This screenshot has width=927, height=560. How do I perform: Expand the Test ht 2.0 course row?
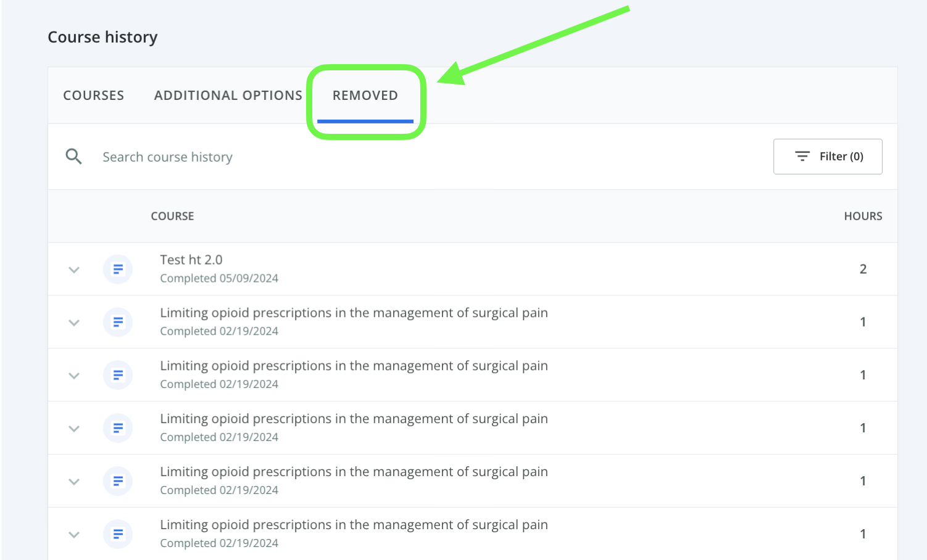pyautogui.click(x=74, y=270)
